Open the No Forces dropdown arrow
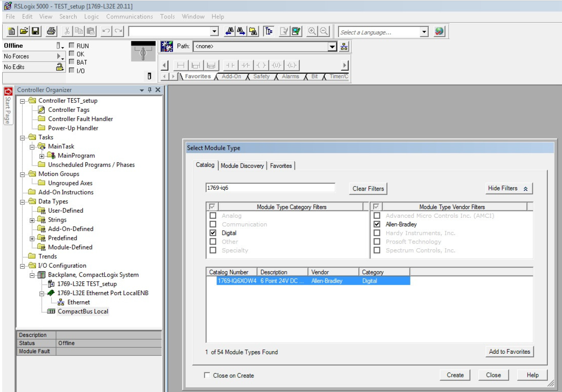 [60, 56]
